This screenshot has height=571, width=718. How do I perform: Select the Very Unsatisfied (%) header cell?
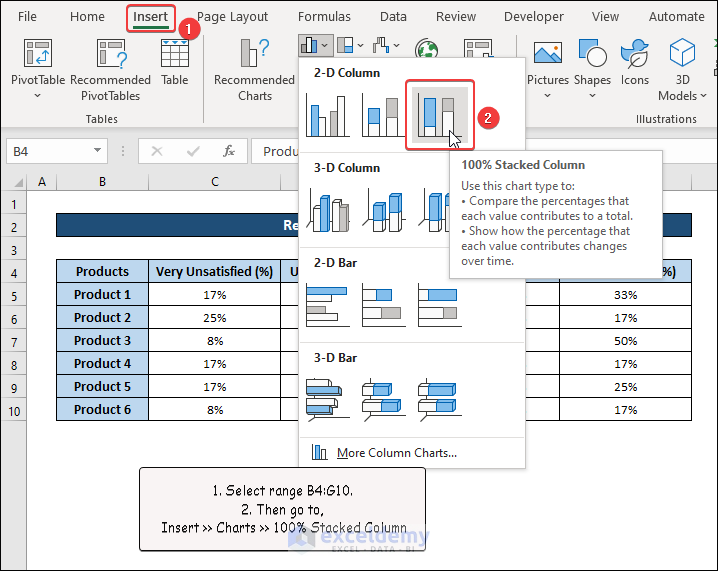[x=214, y=272]
